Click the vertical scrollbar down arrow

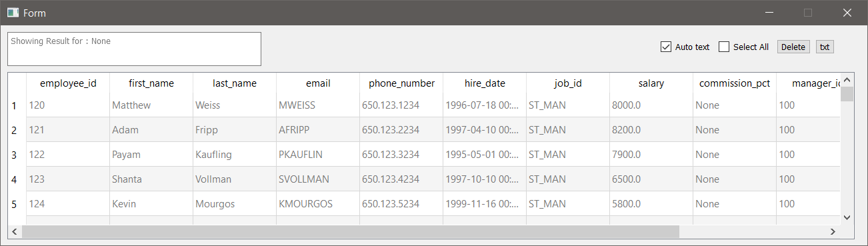847,217
